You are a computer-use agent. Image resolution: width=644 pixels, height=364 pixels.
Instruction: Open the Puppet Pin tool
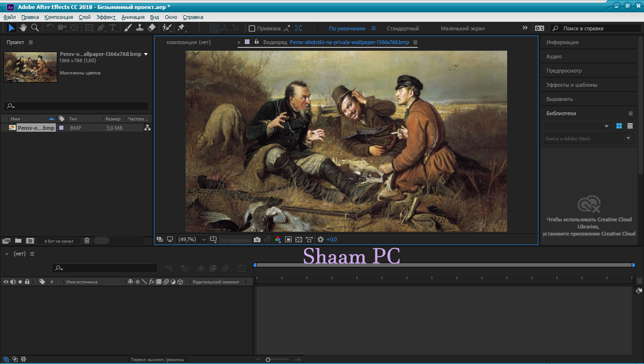180,28
